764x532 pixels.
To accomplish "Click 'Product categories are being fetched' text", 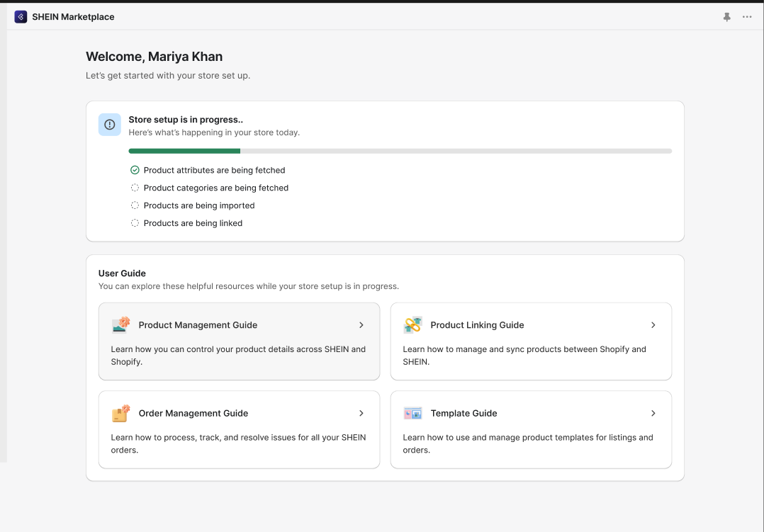I will 216,188.
